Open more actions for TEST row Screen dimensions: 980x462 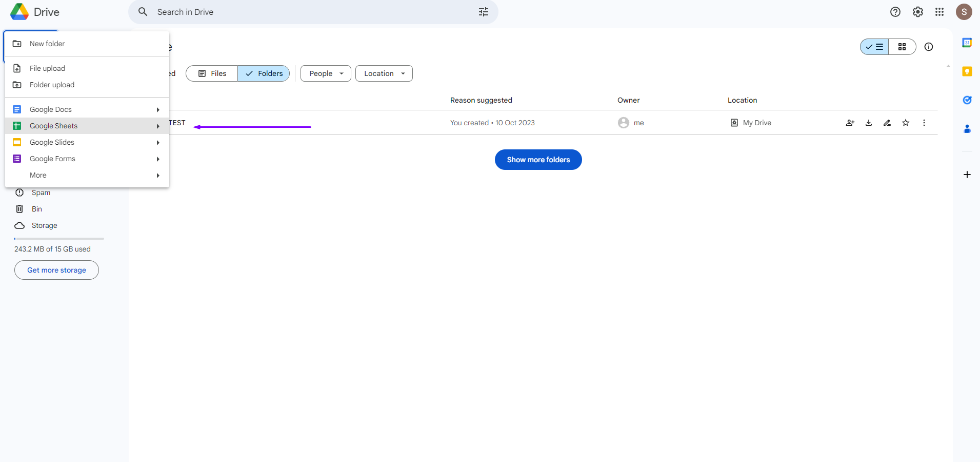[924, 123]
